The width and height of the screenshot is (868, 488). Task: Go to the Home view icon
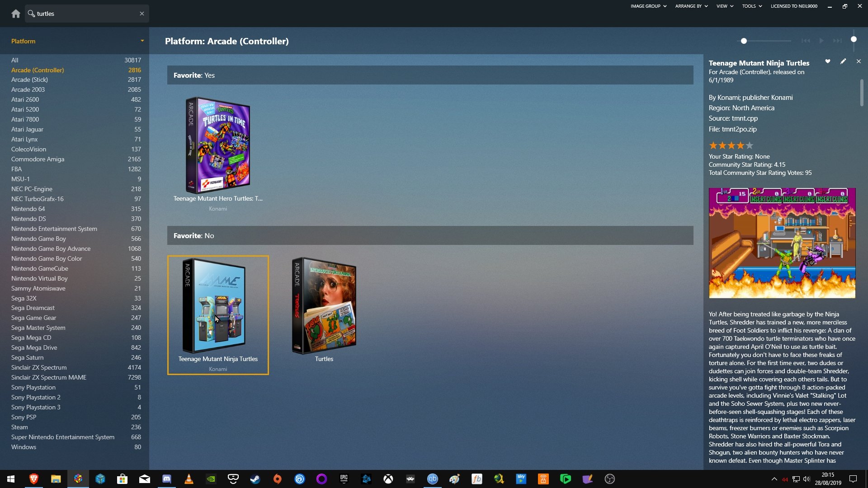pyautogui.click(x=16, y=14)
